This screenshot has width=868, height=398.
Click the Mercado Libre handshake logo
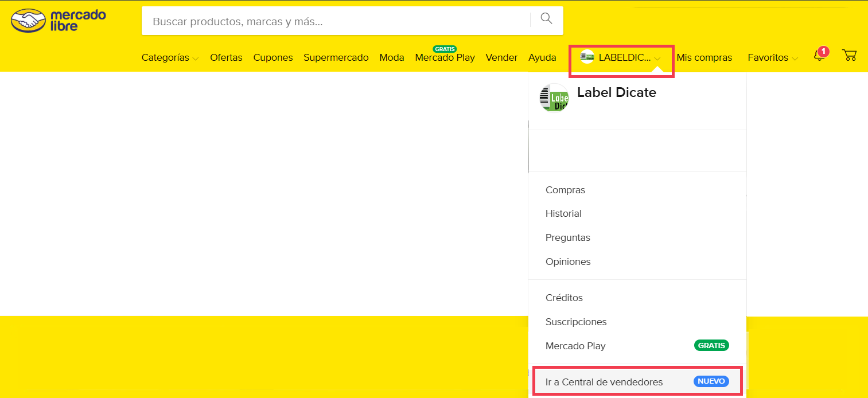click(x=59, y=20)
